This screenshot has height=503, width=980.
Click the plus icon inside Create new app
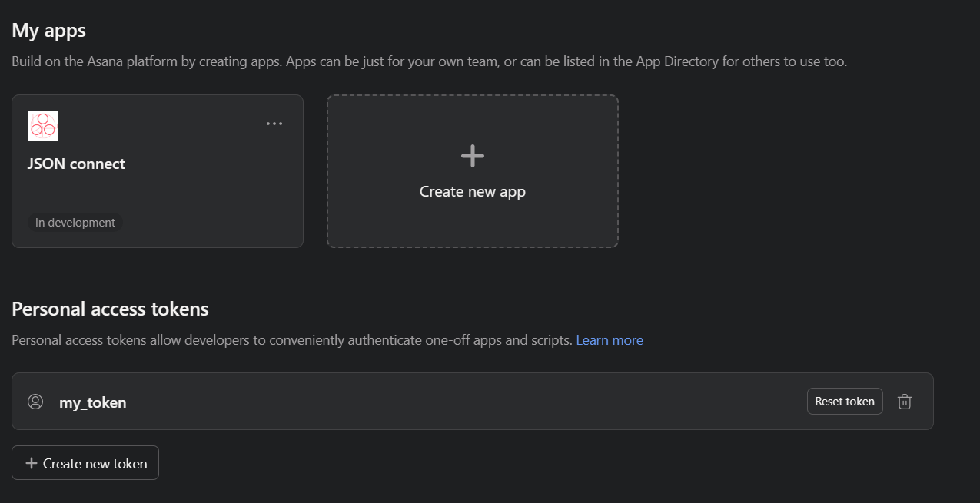tap(472, 154)
